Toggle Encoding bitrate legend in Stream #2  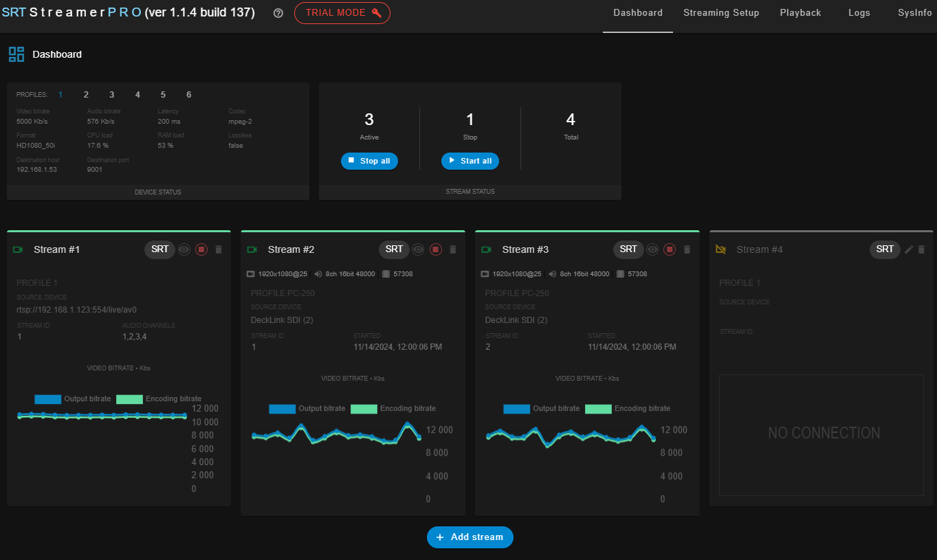[393, 408]
